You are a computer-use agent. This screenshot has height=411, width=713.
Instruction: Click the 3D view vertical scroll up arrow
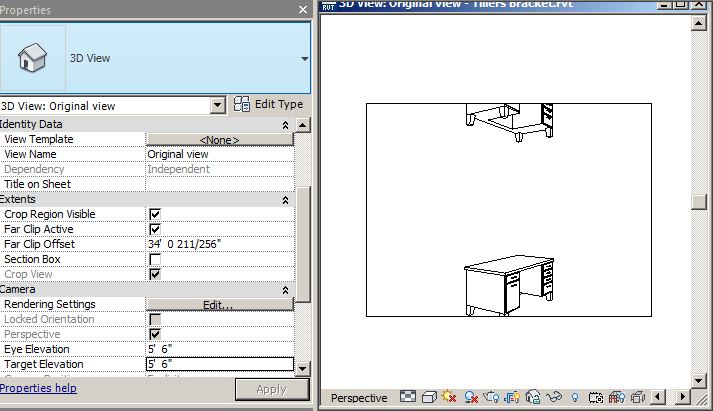(x=698, y=22)
